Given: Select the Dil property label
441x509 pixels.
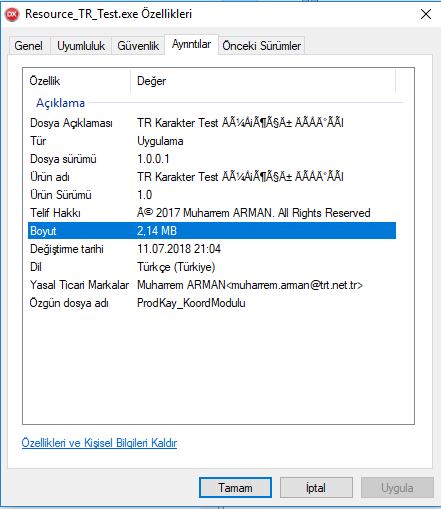Looking at the screenshot, I should 36,267.
